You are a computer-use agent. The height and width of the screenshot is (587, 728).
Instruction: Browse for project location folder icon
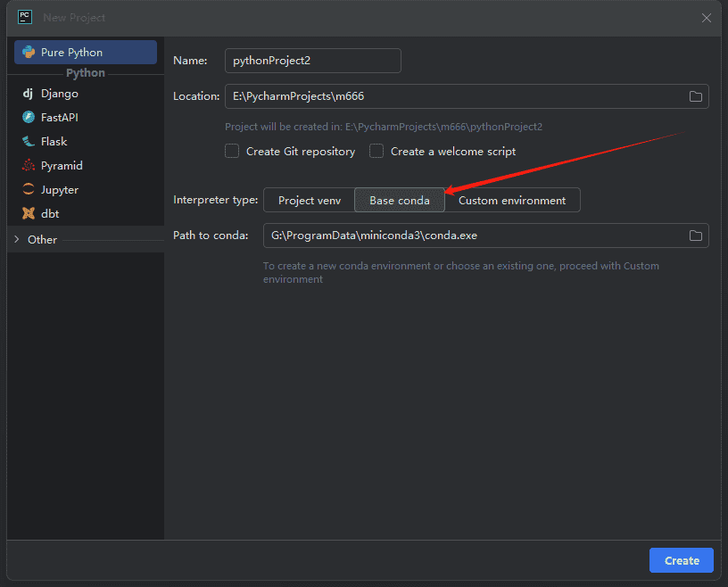pyautogui.click(x=696, y=96)
